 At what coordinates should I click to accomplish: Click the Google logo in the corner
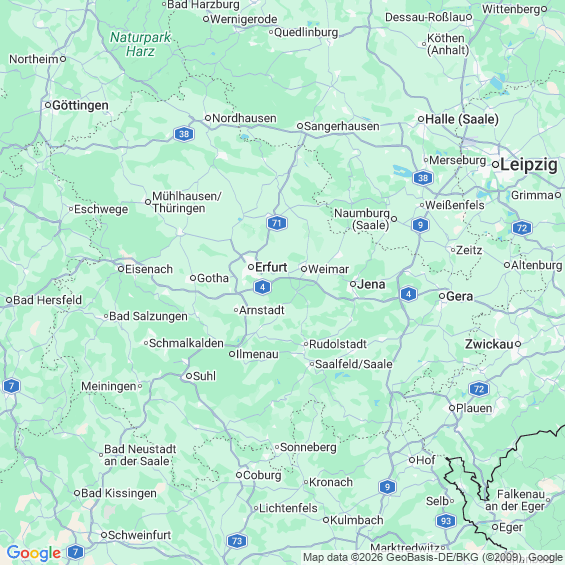coord(34,553)
